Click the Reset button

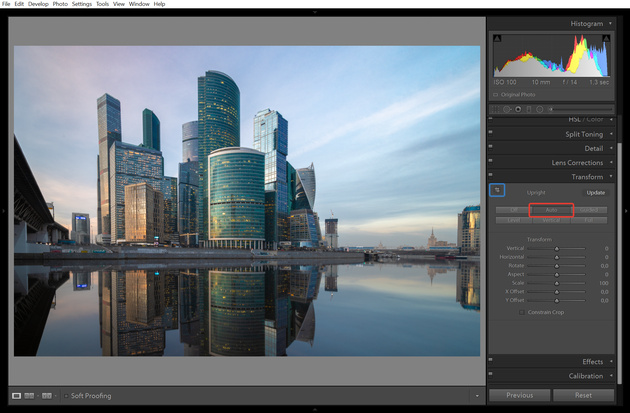[583, 395]
